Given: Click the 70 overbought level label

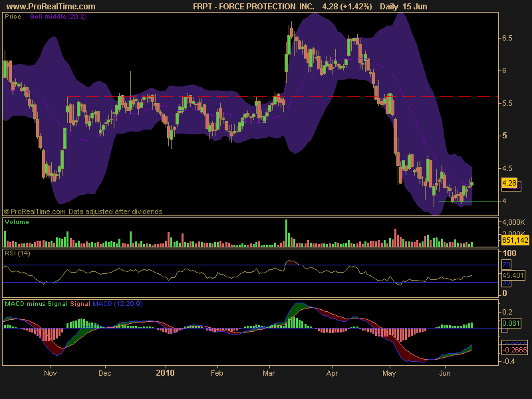Looking at the screenshot, I should click(506, 265).
